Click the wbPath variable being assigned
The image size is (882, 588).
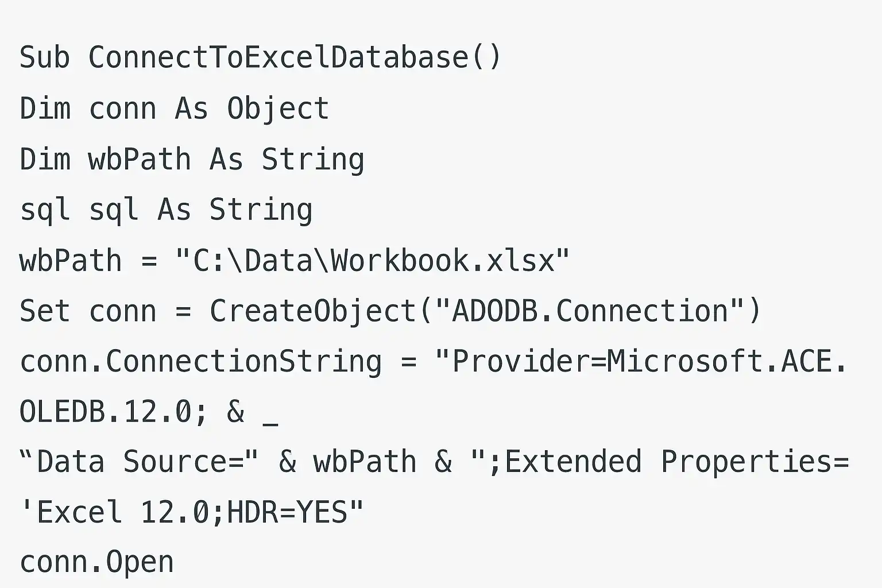(71, 261)
